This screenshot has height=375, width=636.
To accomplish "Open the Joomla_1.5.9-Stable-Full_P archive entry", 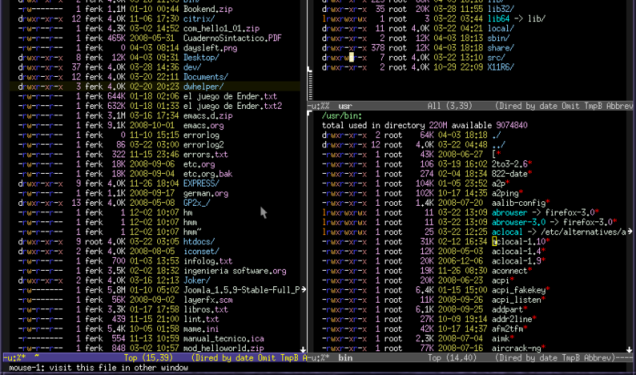I will coord(242,290).
